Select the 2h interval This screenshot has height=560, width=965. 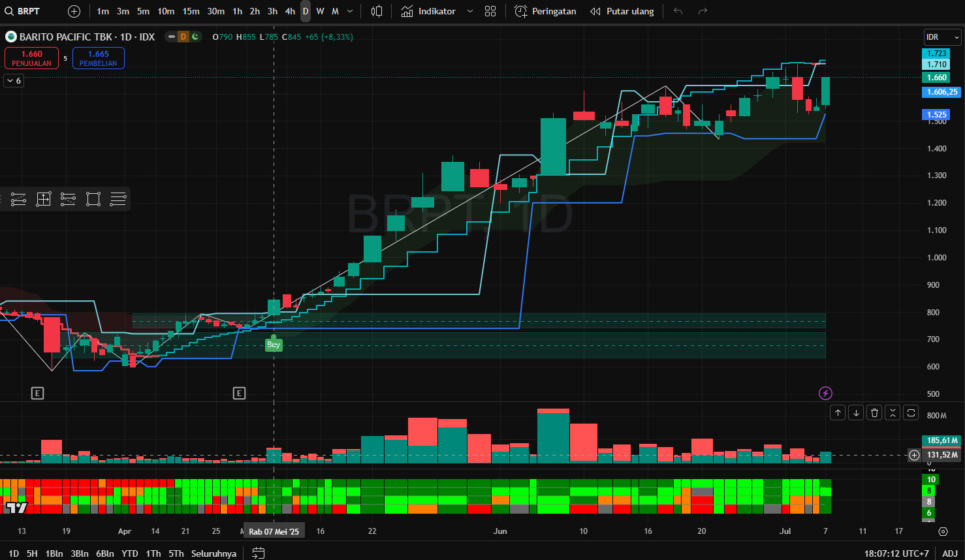pyautogui.click(x=255, y=11)
